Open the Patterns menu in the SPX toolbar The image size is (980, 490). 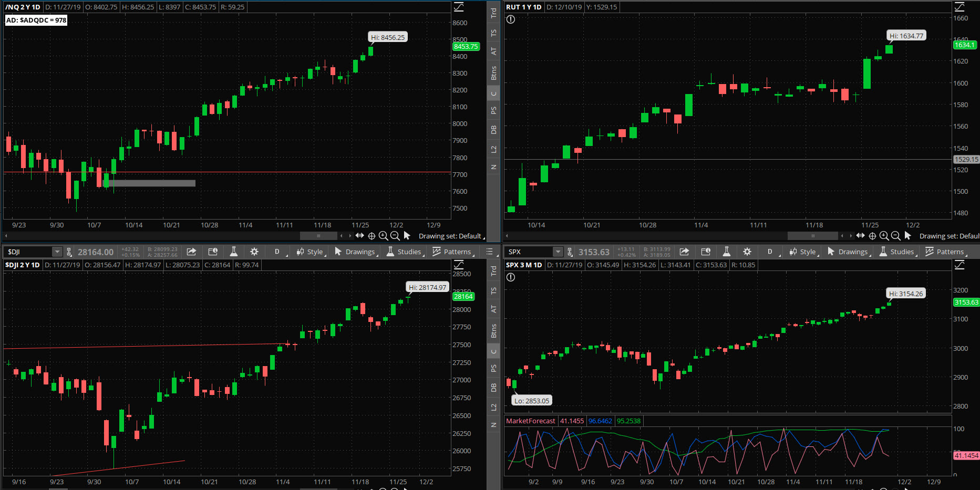coord(946,252)
